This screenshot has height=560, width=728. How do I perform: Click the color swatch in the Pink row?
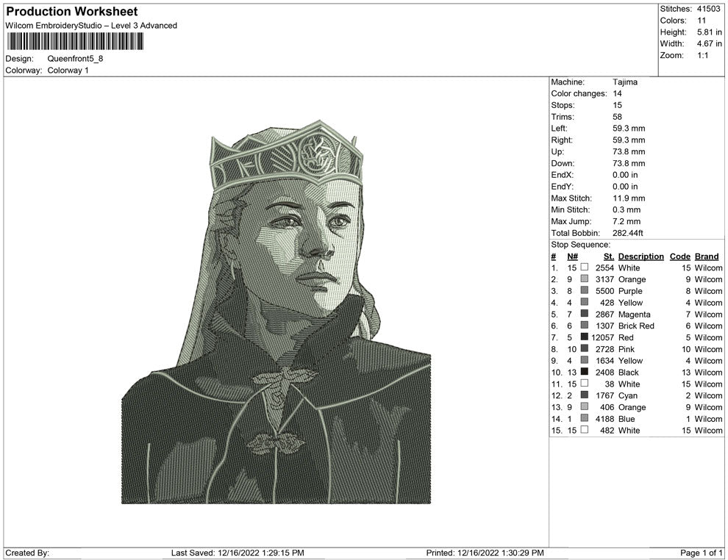coord(585,348)
